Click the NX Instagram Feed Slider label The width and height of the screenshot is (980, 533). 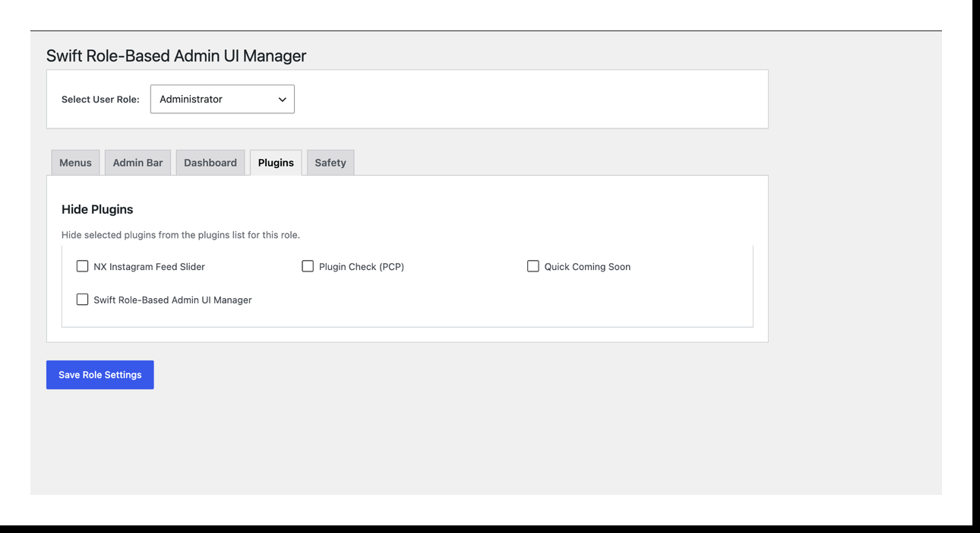coord(147,266)
